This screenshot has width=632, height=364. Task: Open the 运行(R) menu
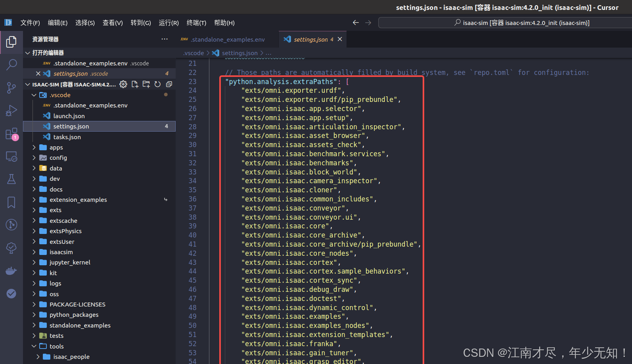click(169, 23)
